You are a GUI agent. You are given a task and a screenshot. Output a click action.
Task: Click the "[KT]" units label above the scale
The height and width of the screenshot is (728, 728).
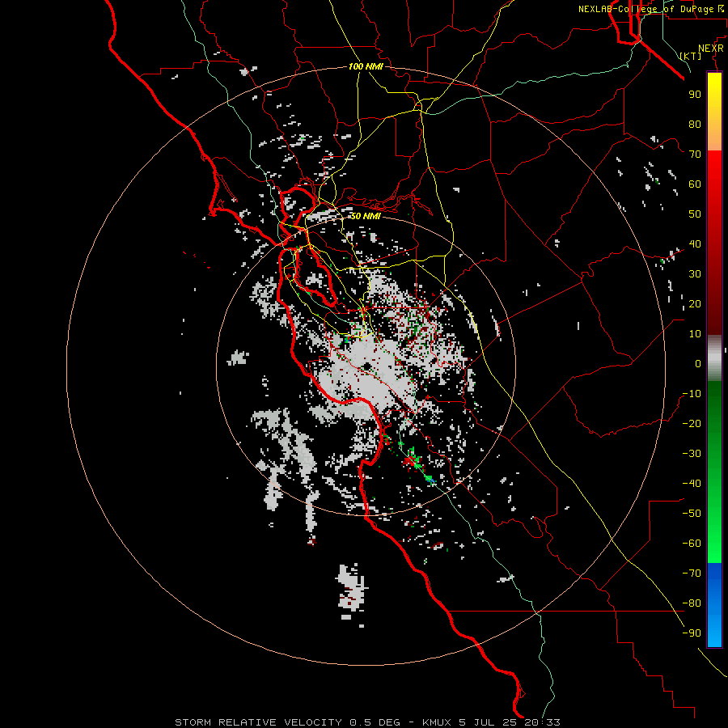pyautogui.click(x=691, y=56)
